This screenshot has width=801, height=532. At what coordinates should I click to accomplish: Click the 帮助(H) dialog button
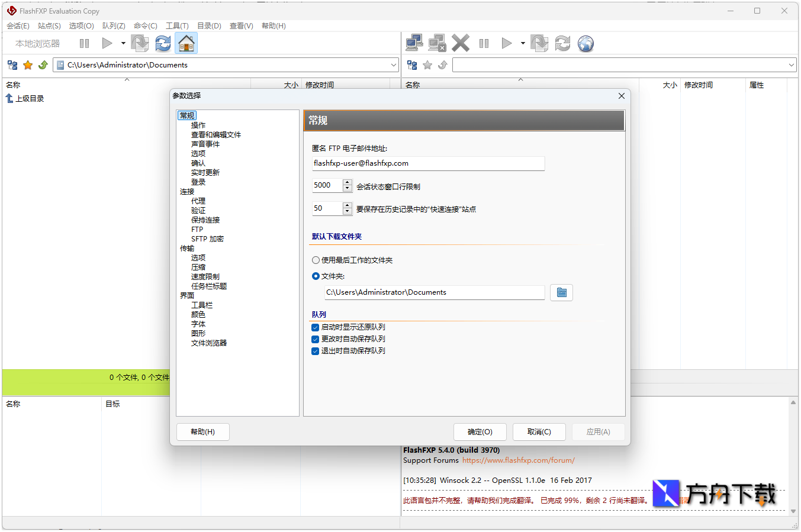202,432
